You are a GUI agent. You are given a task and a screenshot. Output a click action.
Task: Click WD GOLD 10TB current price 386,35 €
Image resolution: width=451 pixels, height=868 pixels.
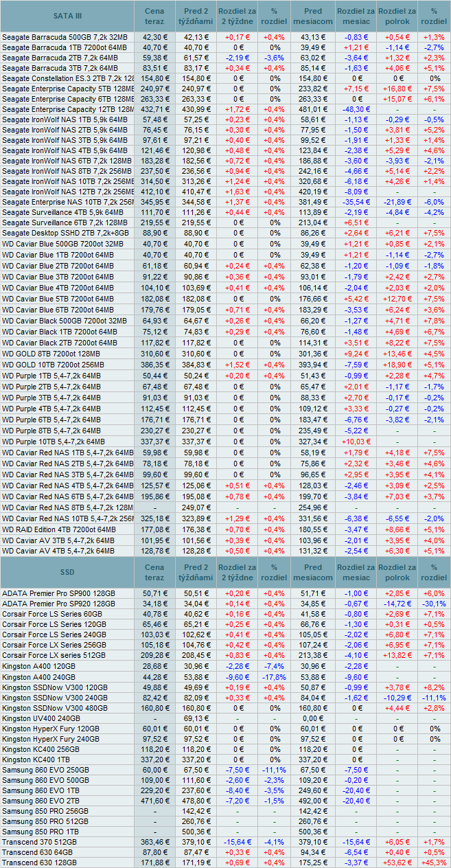[155, 365]
